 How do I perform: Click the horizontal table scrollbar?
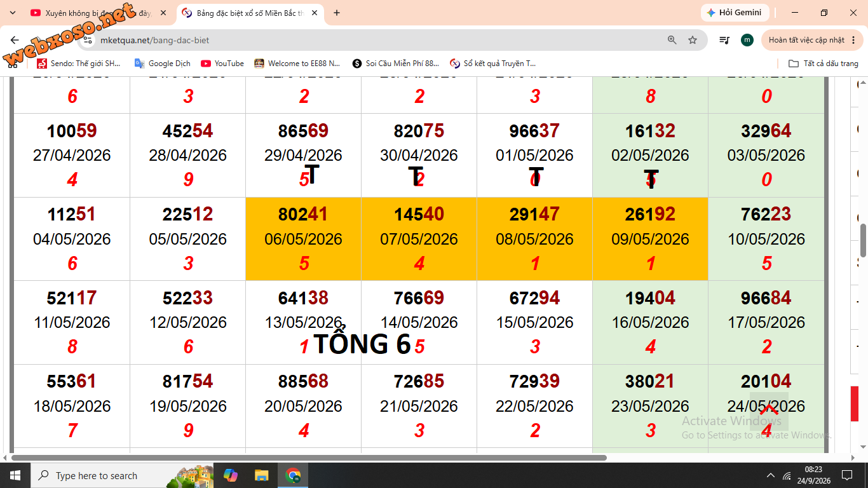(309, 457)
